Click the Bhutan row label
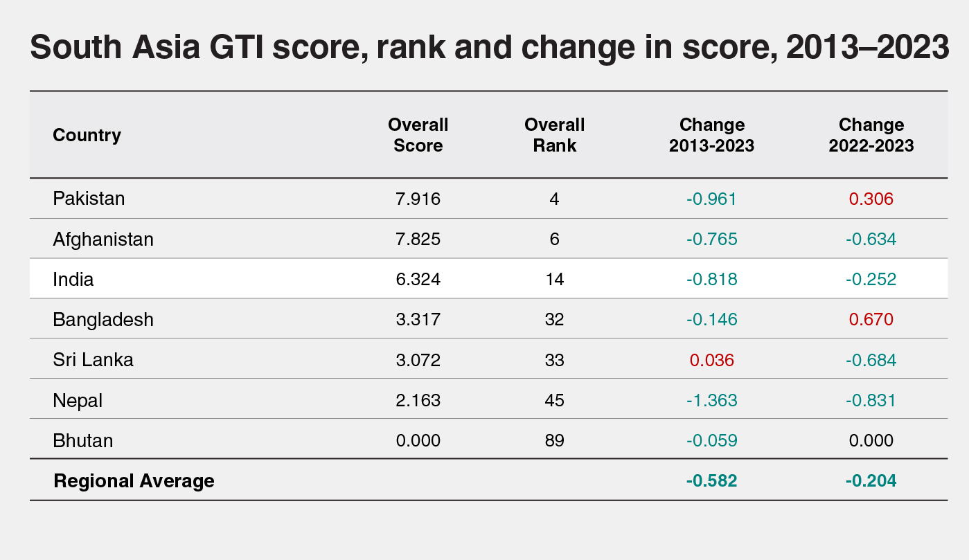 pyautogui.click(x=82, y=440)
